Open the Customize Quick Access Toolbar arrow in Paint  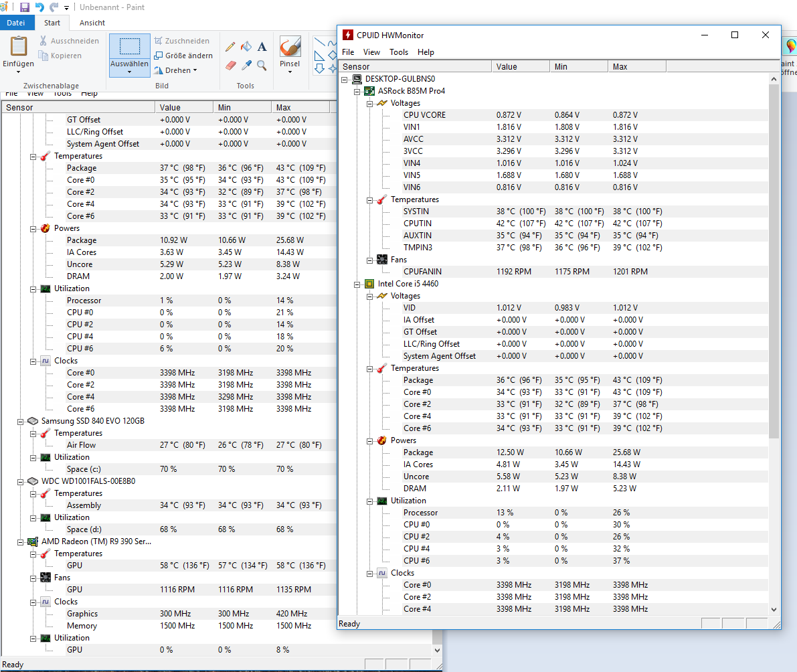coord(67,8)
